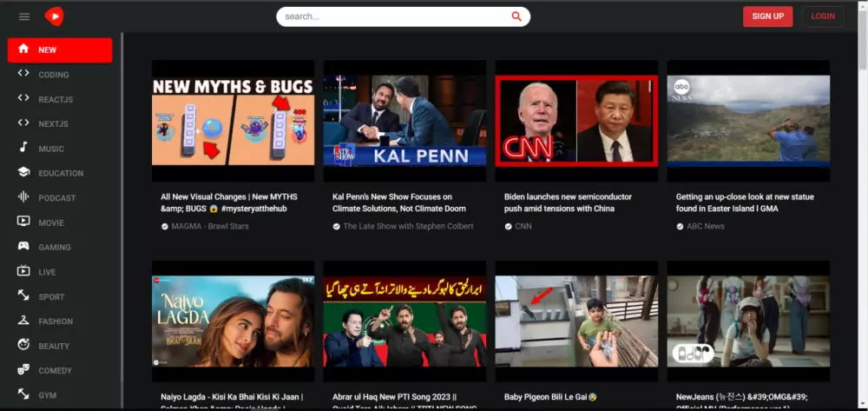Click the SIGN UP button

(768, 16)
